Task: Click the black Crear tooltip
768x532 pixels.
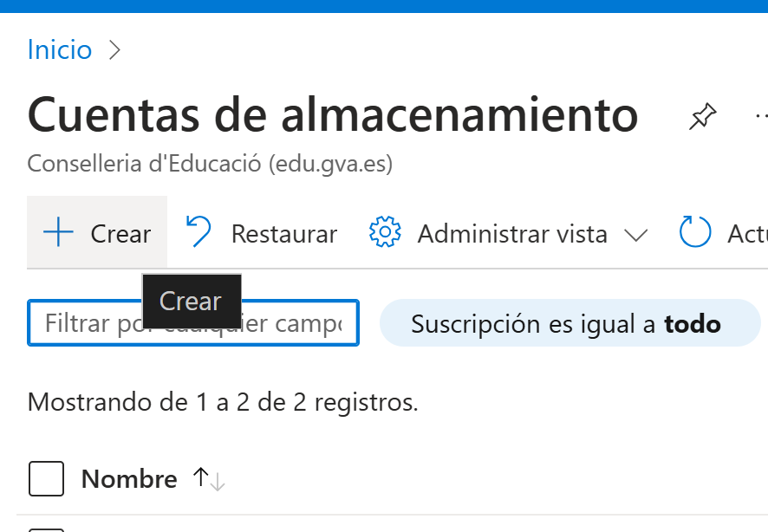Action: coord(192,301)
